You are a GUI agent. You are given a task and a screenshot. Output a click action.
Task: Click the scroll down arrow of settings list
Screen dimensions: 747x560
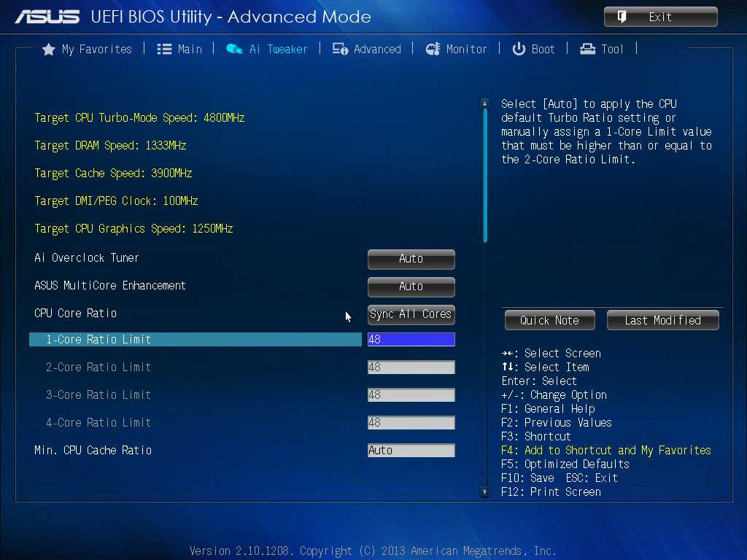[485, 491]
